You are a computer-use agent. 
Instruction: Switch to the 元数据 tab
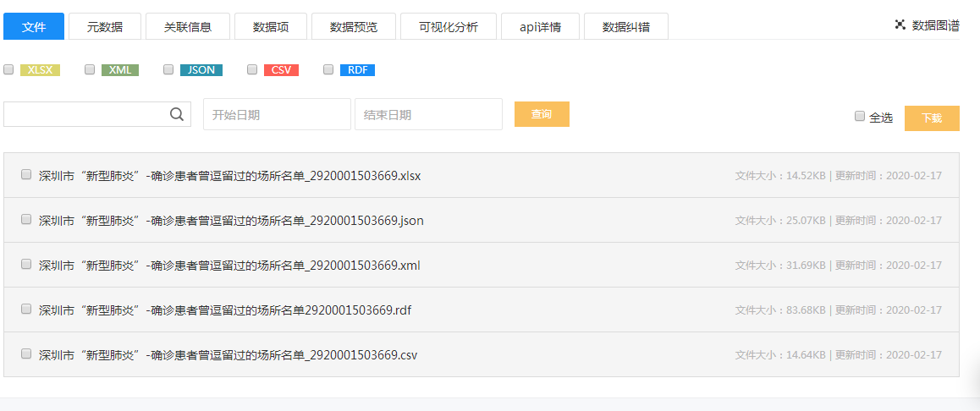point(105,26)
